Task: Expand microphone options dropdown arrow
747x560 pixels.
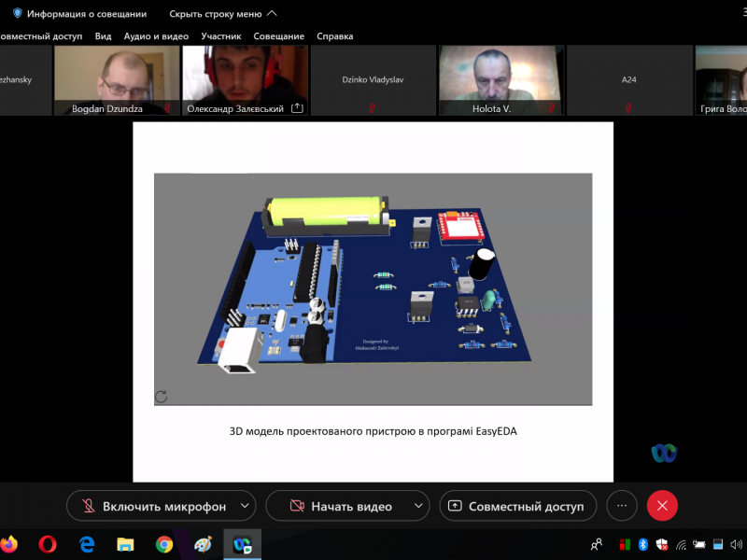Action: (x=245, y=506)
